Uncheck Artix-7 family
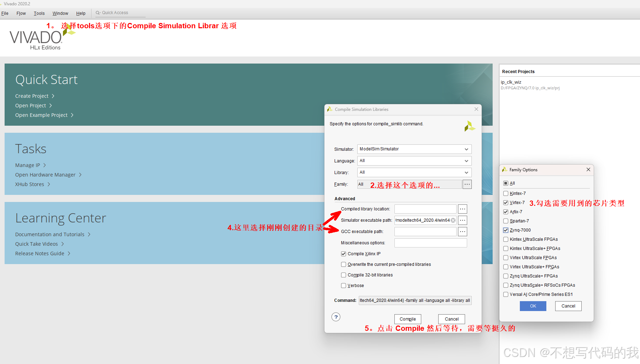 pyautogui.click(x=506, y=212)
